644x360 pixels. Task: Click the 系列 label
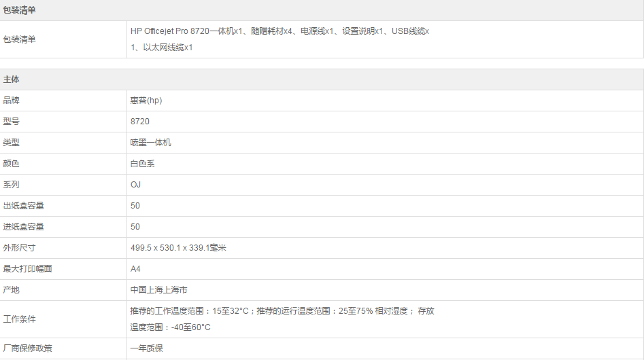[x=11, y=185]
